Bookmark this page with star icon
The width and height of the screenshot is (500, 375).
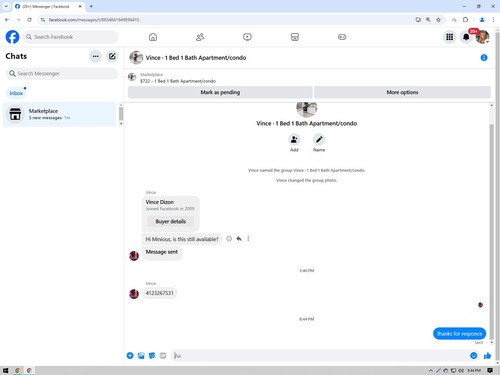[x=438, y=20]
